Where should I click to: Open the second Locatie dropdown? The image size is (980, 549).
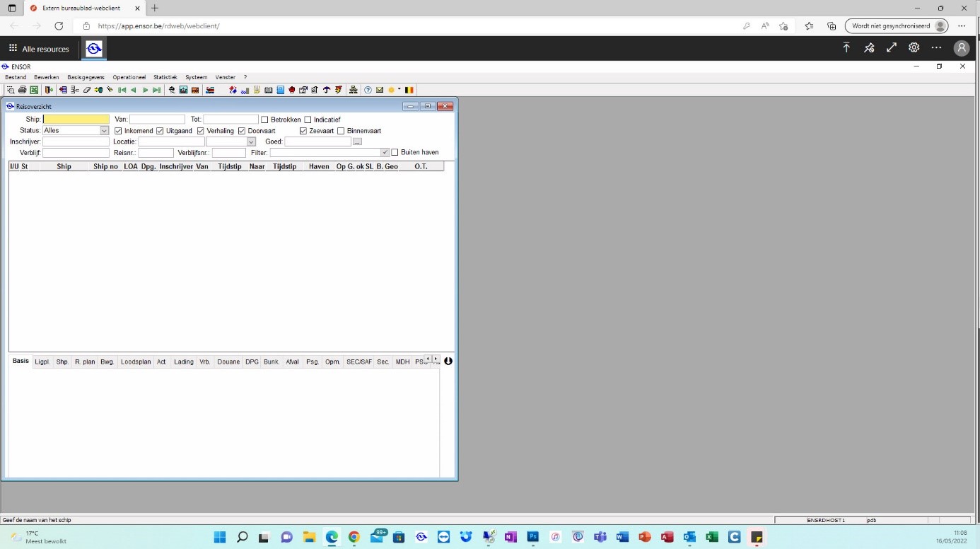click(x=251, y=142)
